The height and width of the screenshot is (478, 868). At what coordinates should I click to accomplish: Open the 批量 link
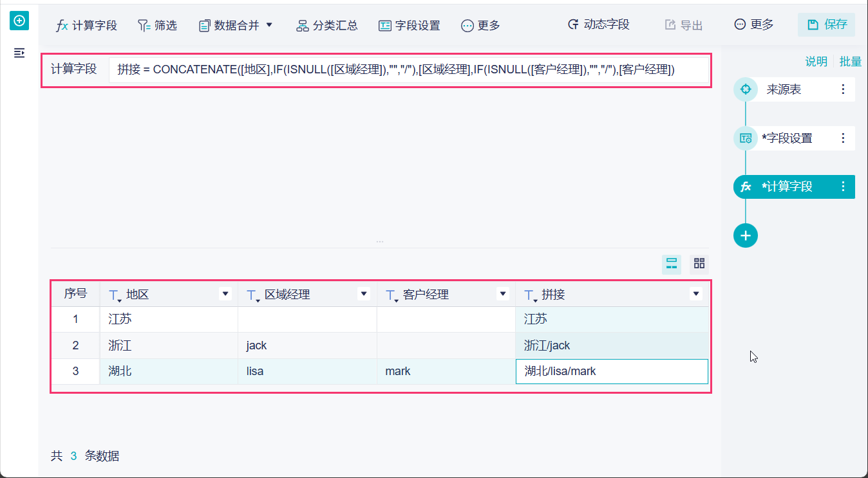[851, 61]
